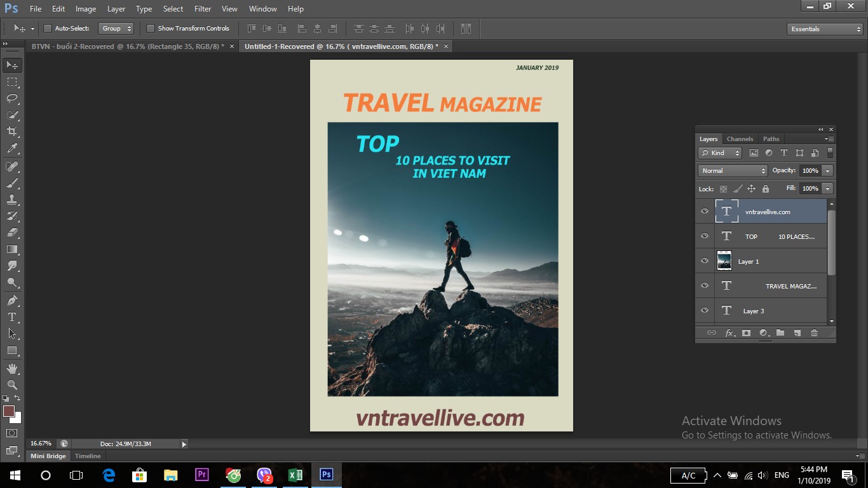The height and width of the screenshot is (488, 868).
Task: Open the Timeline panel tab
Action: 88,456
